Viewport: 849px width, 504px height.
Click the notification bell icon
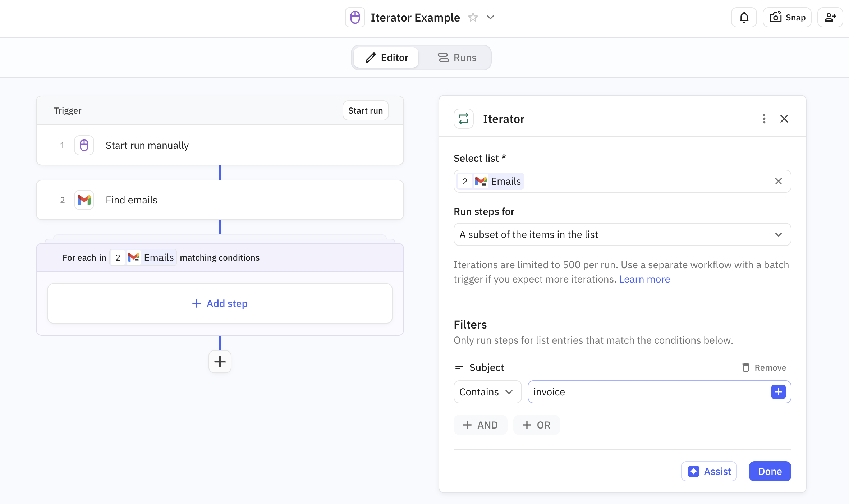[x=744, y=17]
